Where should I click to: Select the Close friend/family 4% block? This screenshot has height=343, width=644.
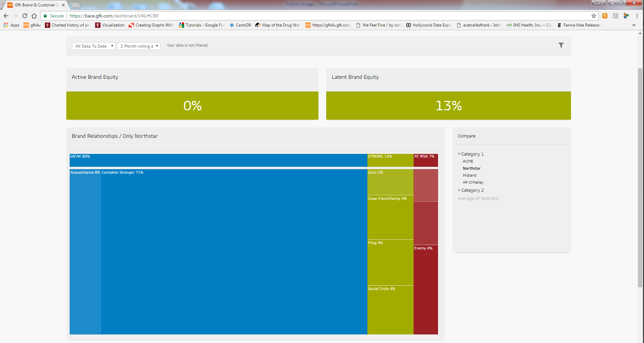pos(390,217)
